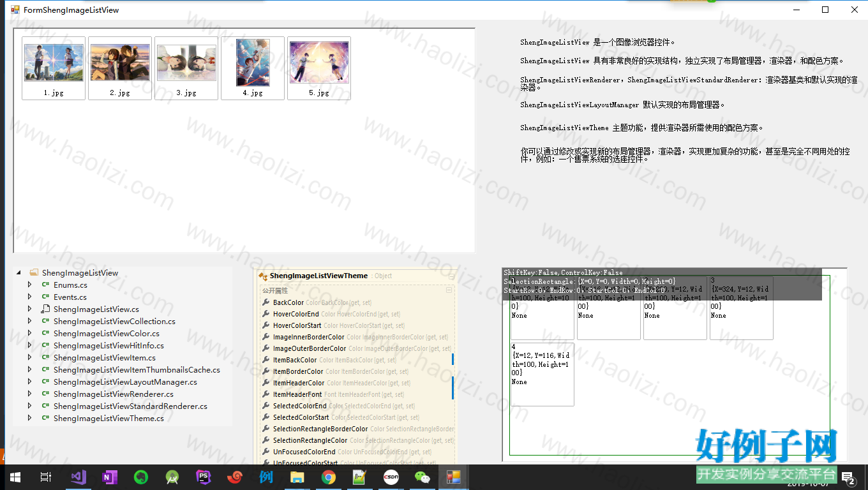Select ShengImageListViewRenderer.cs file name
Screen dimensions: 868x490
[114, 394]
